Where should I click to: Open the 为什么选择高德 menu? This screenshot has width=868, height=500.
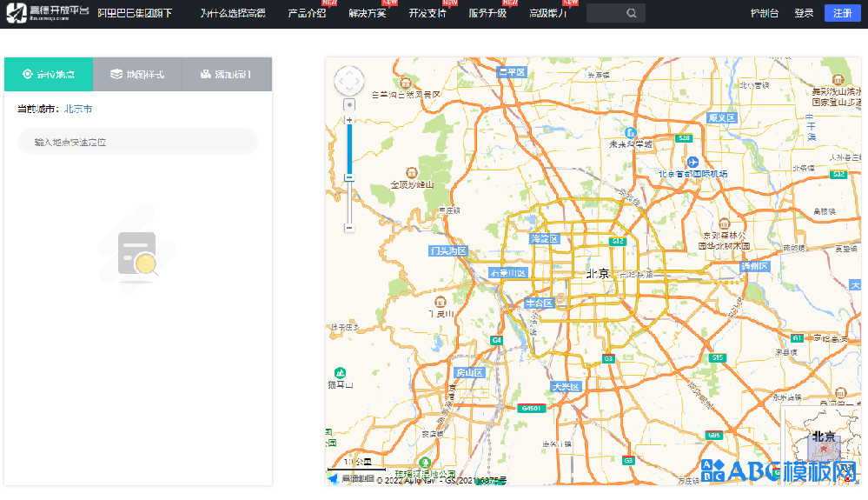[x=233, y=13]
